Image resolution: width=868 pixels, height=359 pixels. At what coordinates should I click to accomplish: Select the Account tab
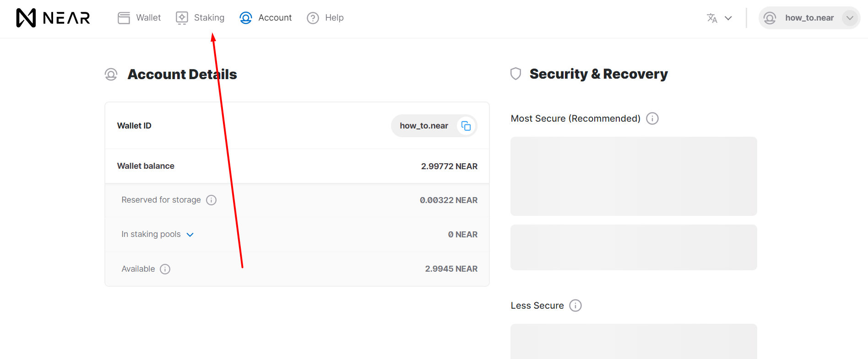tap(266, 18)
